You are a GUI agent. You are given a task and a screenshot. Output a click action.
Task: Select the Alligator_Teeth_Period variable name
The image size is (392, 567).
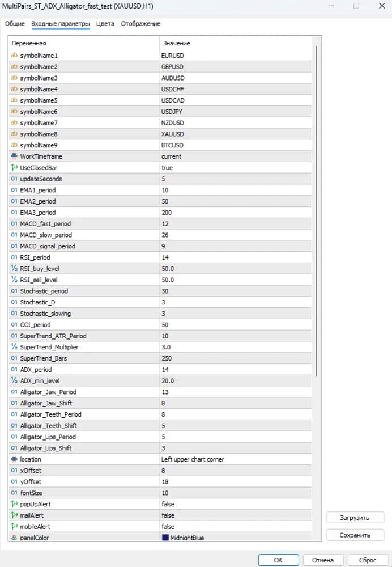point(50,414)
